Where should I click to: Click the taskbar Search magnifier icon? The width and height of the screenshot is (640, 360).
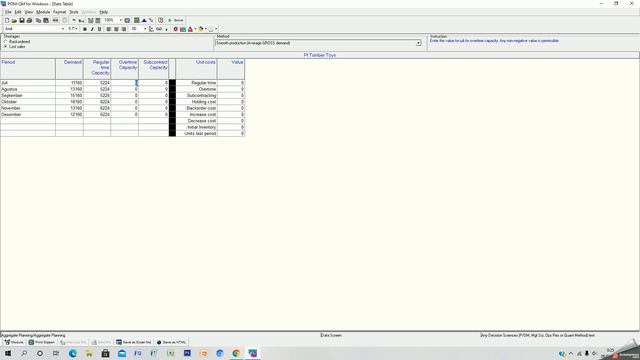point(24,353)
